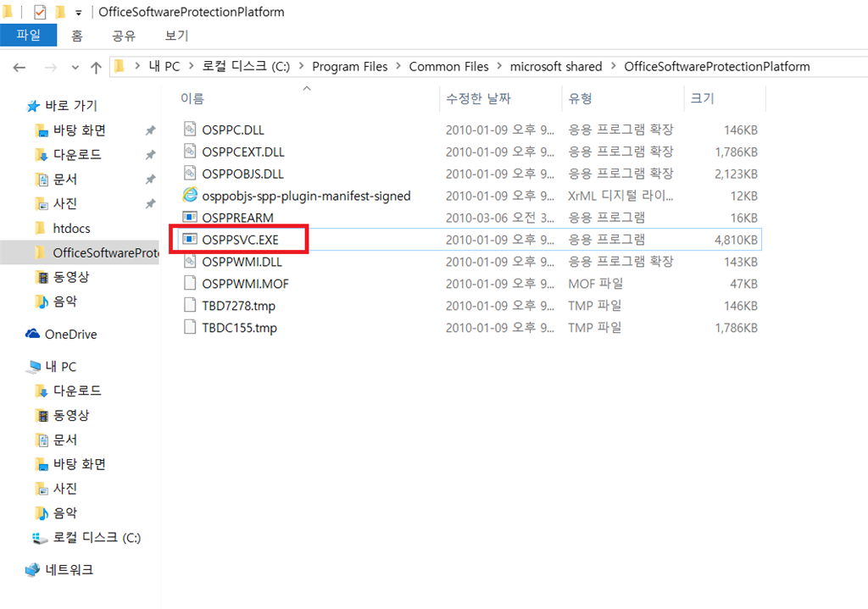
Task: Open 문서 under 내 PC
Action: click(x=64, y=440)
